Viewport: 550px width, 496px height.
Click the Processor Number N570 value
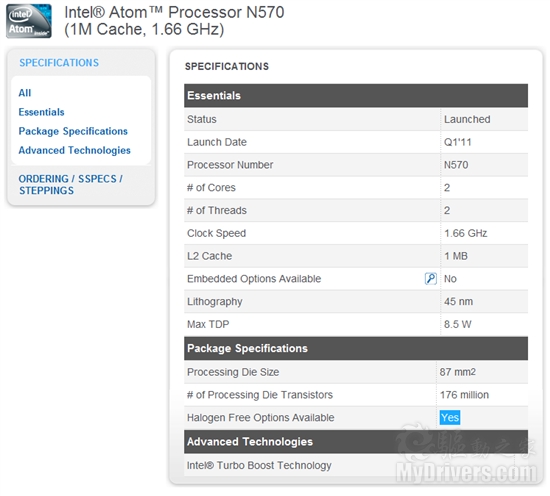tap(456, 165)
